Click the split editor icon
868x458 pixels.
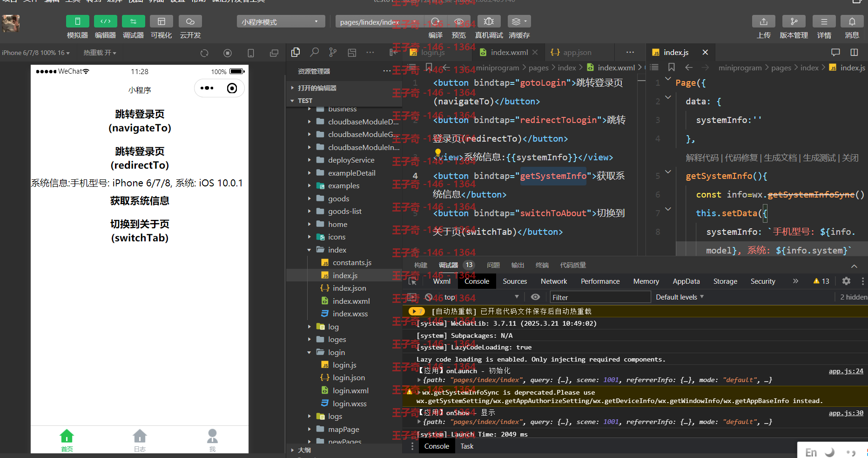click(854, 52)
